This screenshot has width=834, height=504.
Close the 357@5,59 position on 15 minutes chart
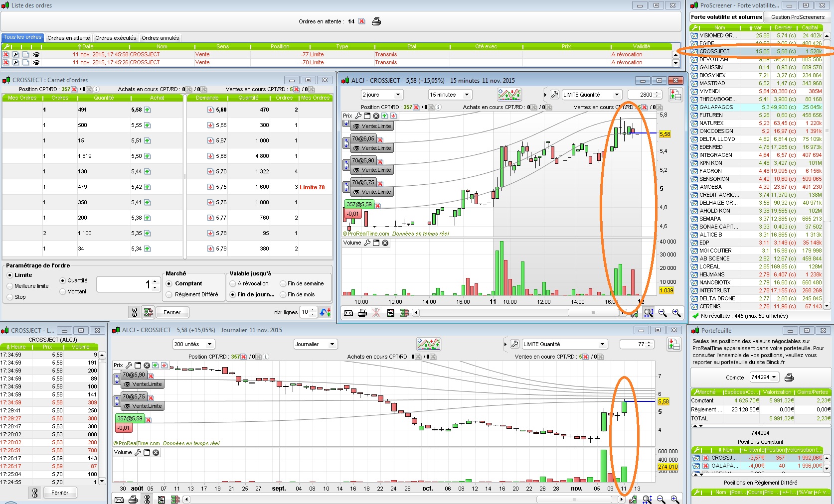click(378, 205)
